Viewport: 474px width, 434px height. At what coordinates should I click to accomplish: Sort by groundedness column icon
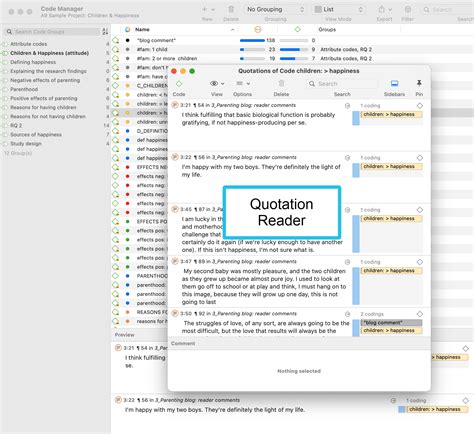(258, 29)
